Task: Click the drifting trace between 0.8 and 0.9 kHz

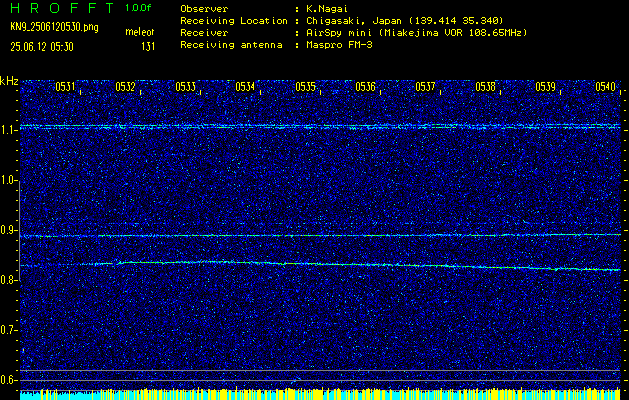Action: 320,264
